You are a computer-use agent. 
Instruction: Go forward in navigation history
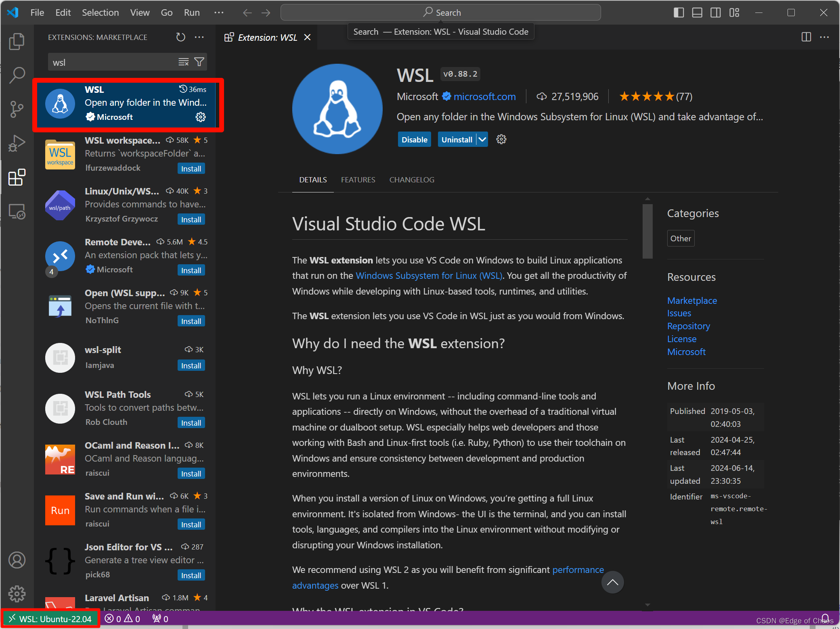coord(266,13)
